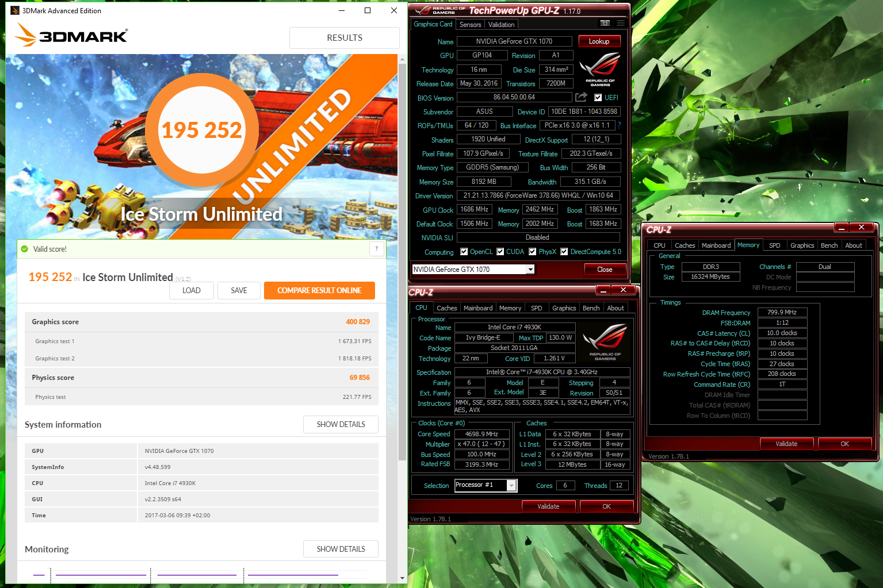Image resolution: width=883 pixels, height=588 pixels.
Task: Open Graphics tab in CPU-Z Memory window
Action: click(x=802, y=245)
